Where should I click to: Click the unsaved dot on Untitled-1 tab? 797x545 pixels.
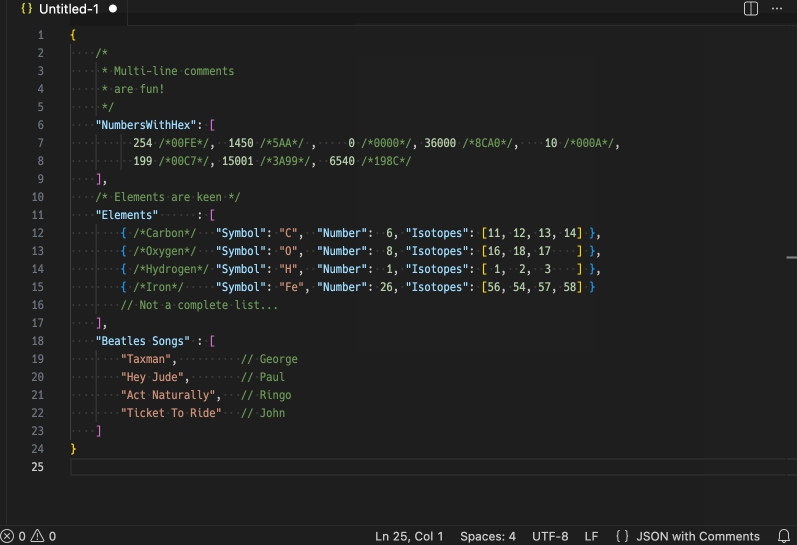coord(113,9)
